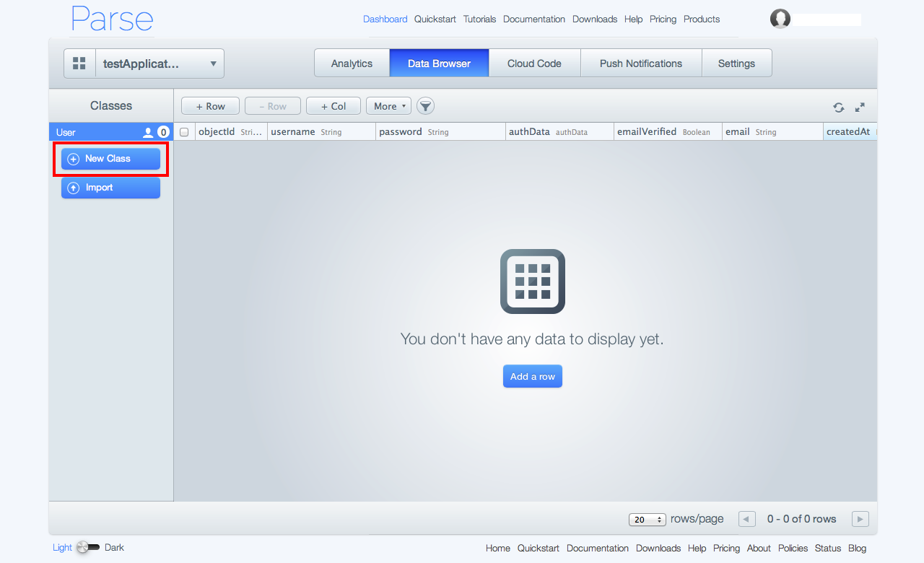Screen dimensions: 924x563
Task: Click the New Class button
Action: pyautogui.click(x=110, y=159)
